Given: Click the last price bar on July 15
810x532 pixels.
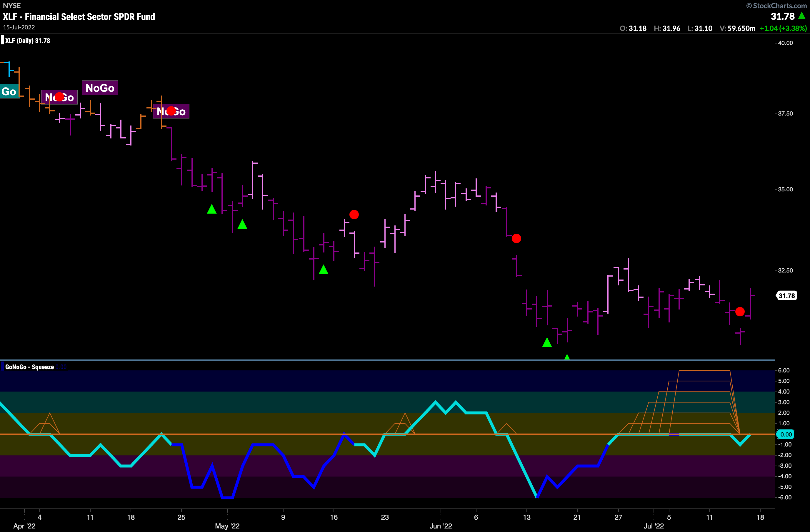Looking at the screenshot, I should [x=751, y=304].
